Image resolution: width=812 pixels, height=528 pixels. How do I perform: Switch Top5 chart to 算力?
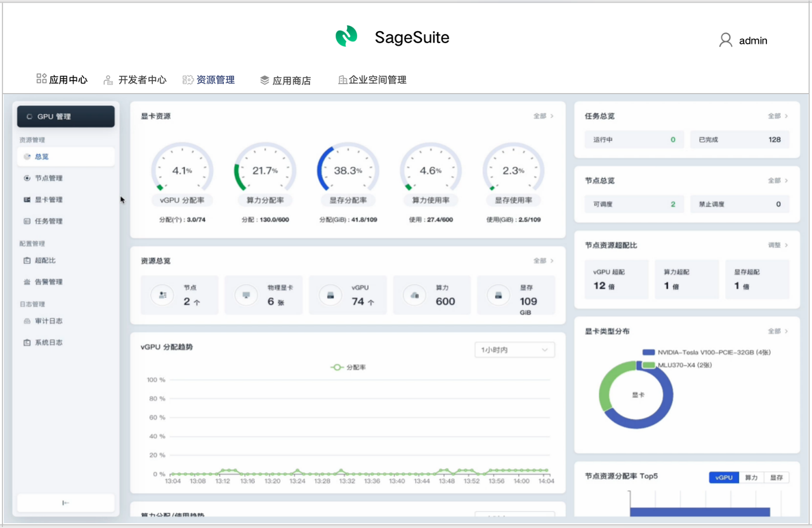point(751,477)
